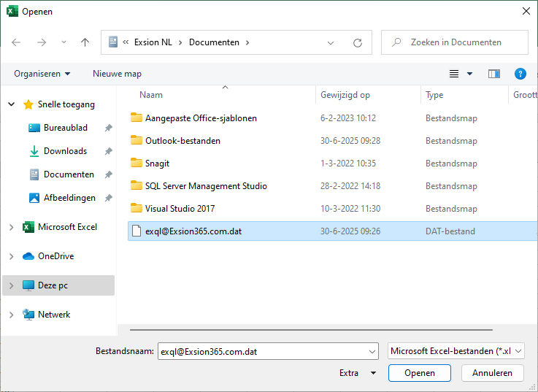Image resolution: width=538 pixels, height=392 pixels.
Task: Sort by the Gewijzigd op column header
Action: click(x=345, y=95)
